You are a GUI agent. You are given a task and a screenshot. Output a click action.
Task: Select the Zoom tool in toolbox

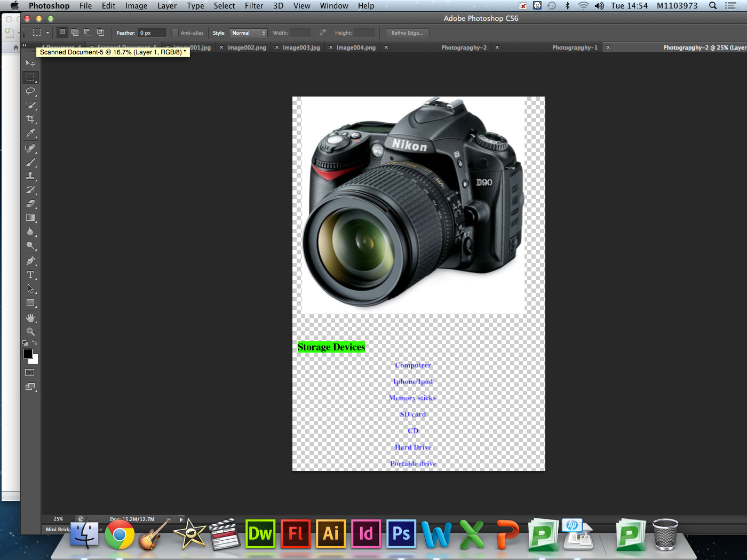(30, 332)
